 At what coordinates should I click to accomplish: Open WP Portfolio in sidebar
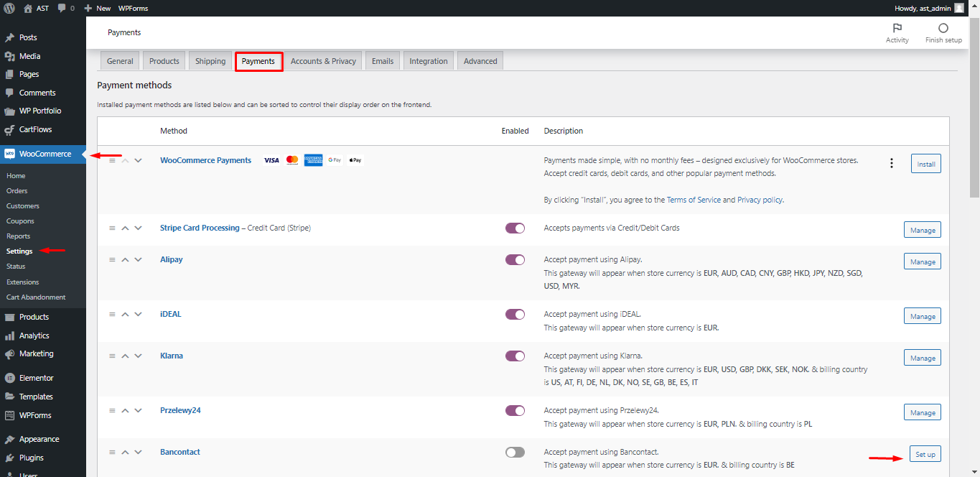[x=40, y=111]
